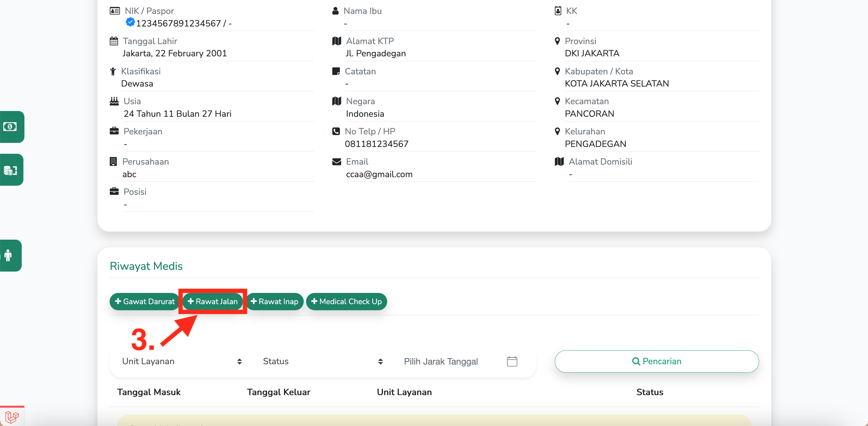Screen dimensions: 868x426
Task: Click the phone icon beside No Telp
Action: [x=336, y=131]
